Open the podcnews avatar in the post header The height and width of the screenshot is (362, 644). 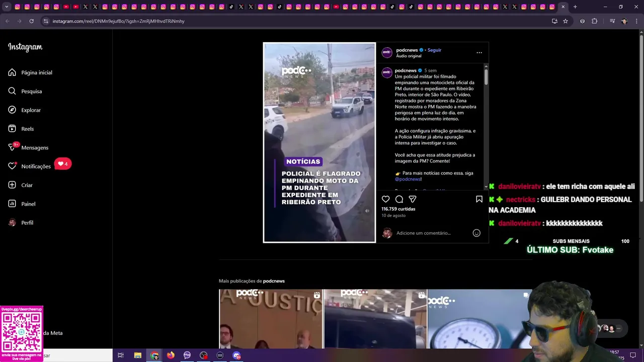point(387,52)
